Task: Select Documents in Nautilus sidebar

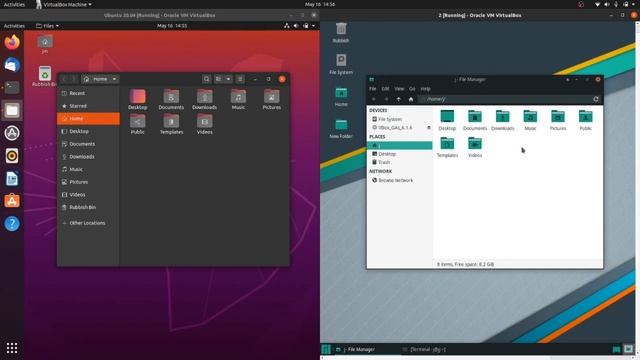Action: pos(89,144)
